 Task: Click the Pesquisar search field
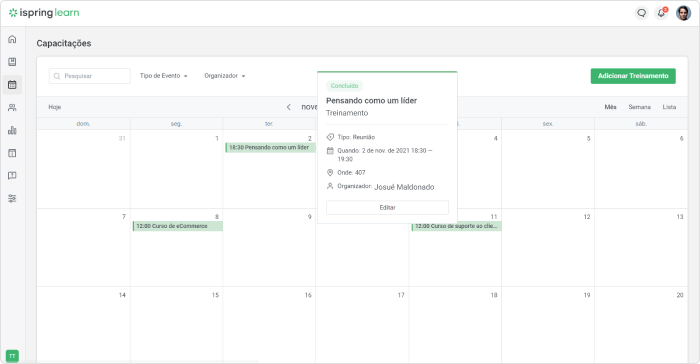[89, 76]
